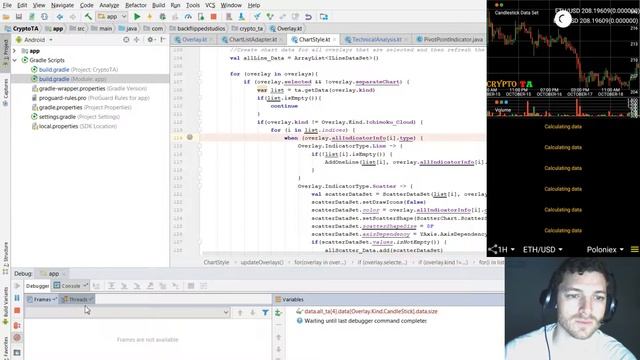Open the Build Variants side panel

click(6, 307)
